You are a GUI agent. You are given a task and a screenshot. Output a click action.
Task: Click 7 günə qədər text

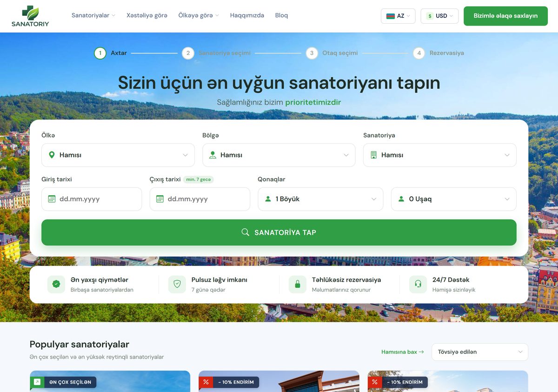[x=208, y=290]
